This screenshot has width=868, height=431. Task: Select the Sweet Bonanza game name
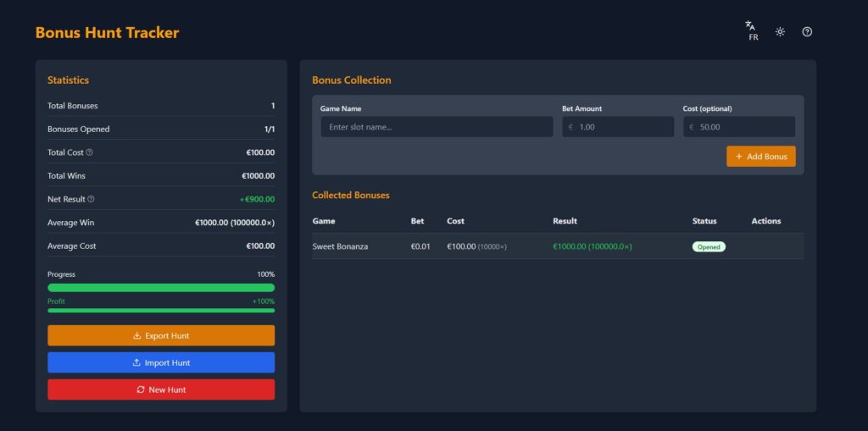point(340,246)
